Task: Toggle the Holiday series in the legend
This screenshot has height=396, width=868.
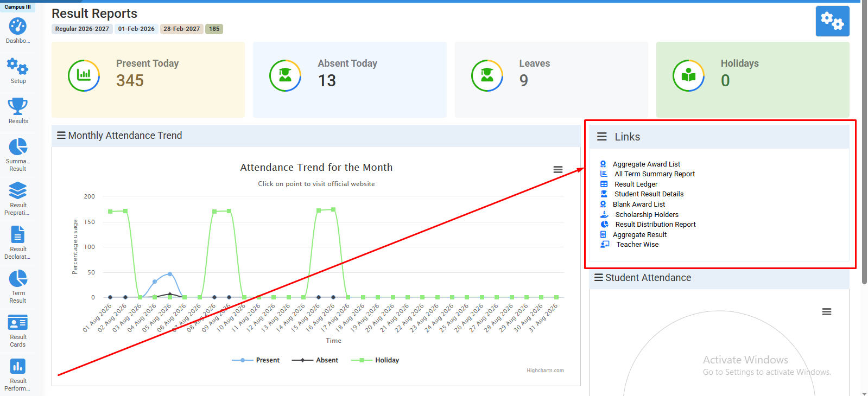Action: coord(375,360)
